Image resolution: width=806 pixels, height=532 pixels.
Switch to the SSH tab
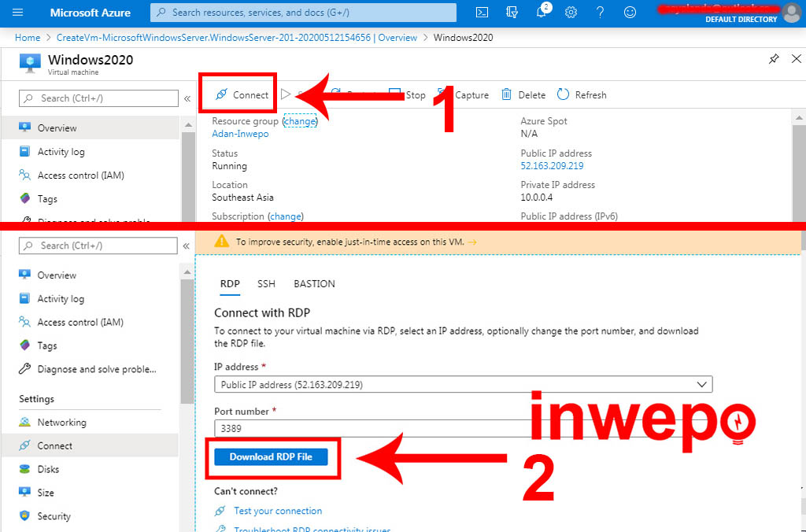tap(266, 283)
